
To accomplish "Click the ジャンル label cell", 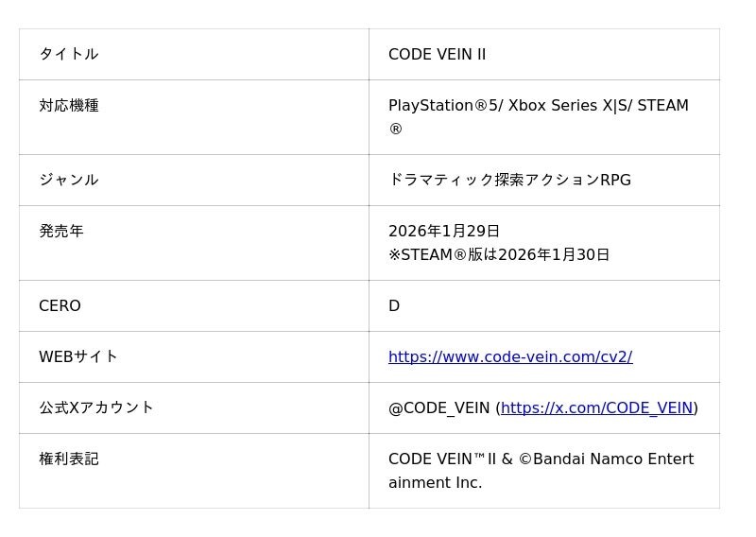I will coord(69,180).
